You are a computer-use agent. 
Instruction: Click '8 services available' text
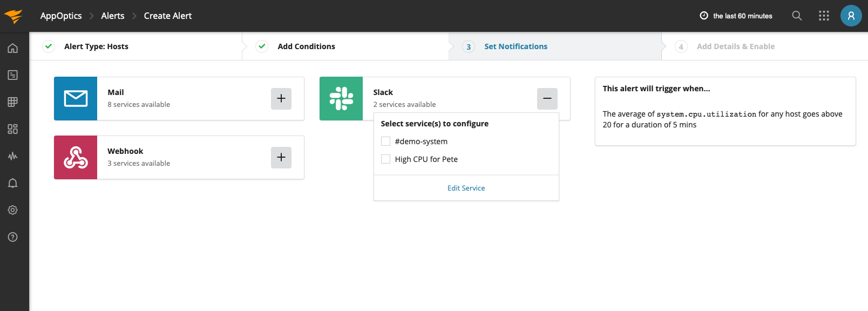(x=139, y=104)
